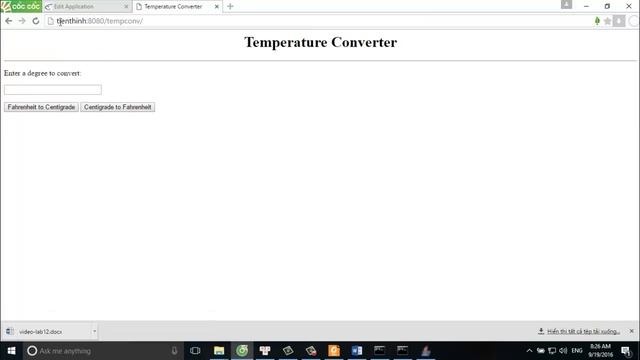Open second command prompt window in taskbar

point(402,351)
